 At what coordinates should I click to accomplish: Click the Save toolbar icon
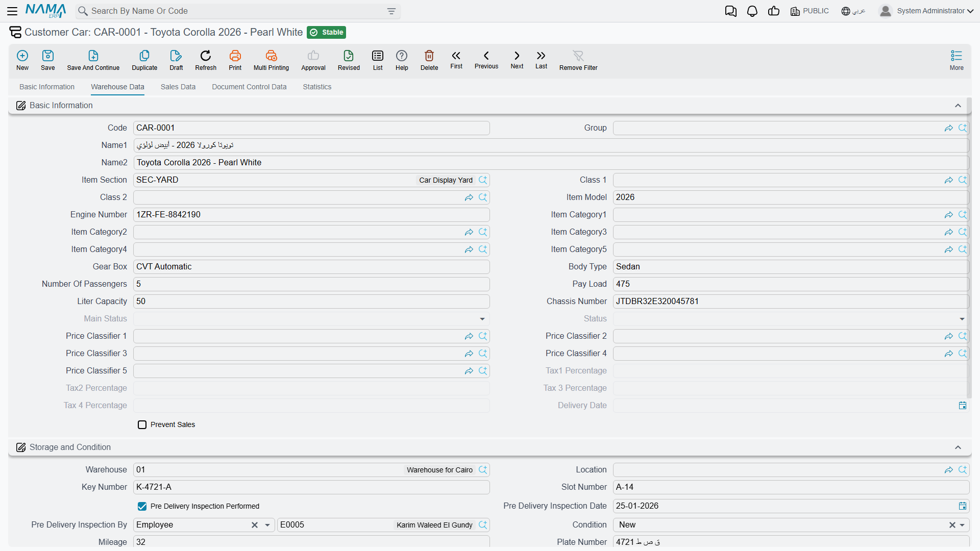(48, 60)
